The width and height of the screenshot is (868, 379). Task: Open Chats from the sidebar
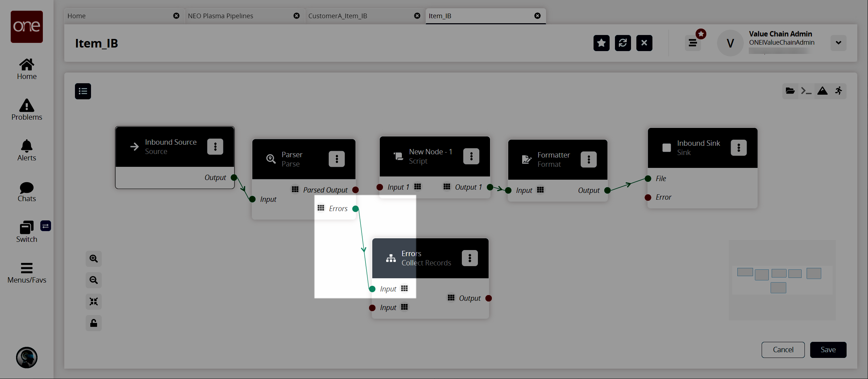27,192
